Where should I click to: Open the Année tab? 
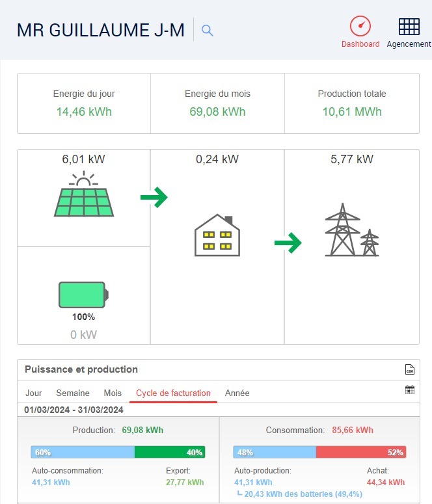[x=237, y=393]
